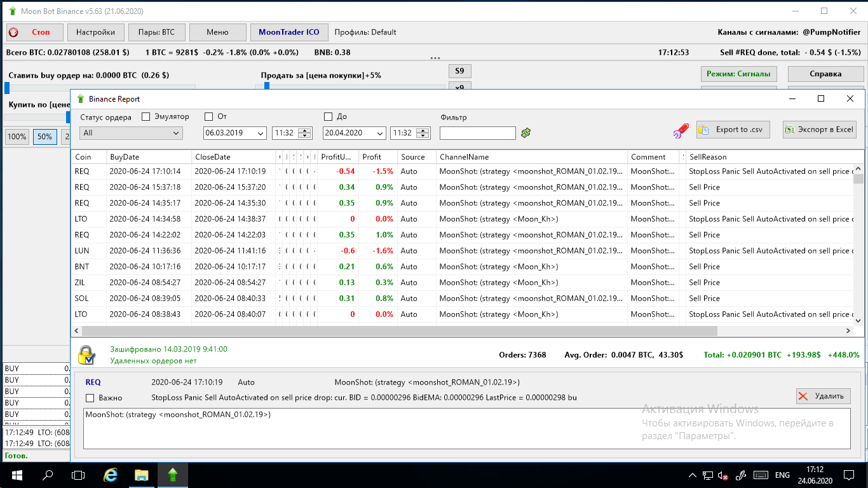This screenshot has height=488, width=868.
Task: Sort by the Comment column header
Action: pos(654,157)
